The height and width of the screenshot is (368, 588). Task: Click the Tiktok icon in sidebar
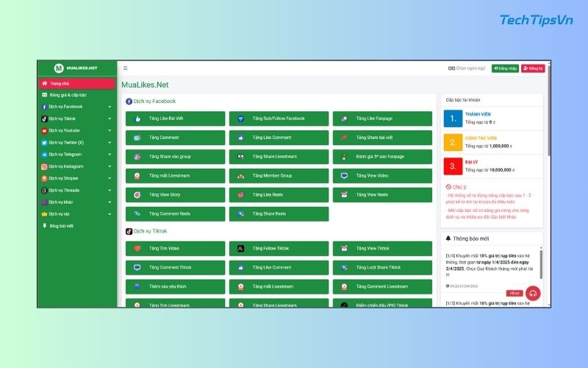coord(44,118)
